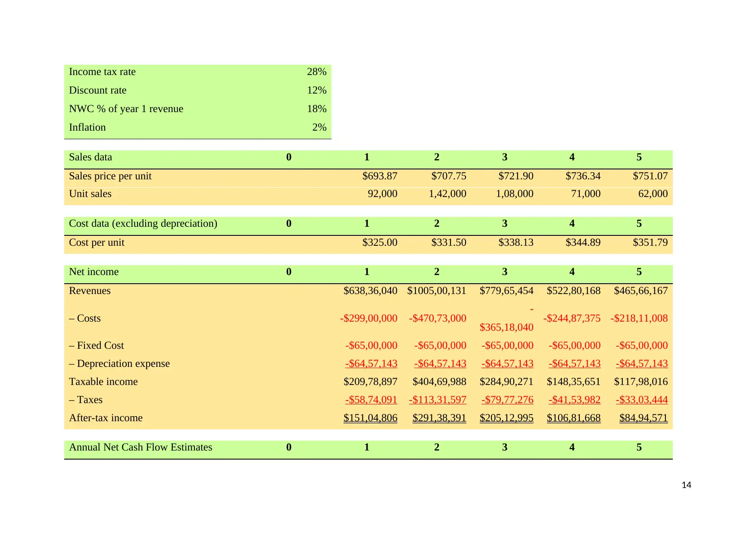Select costs value -$244,87,375
Image resolution: width=756 pixels, height=535 pixels.
[572, 318]
